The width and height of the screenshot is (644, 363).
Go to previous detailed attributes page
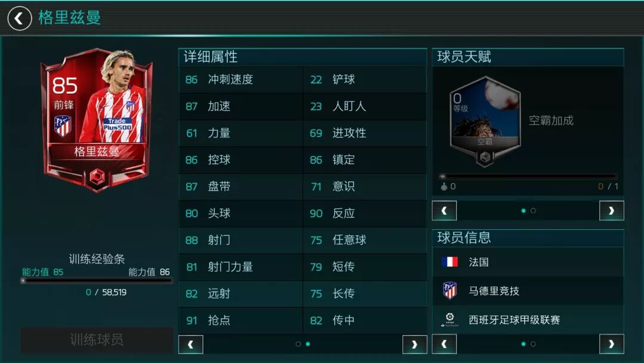coord(191,344)
